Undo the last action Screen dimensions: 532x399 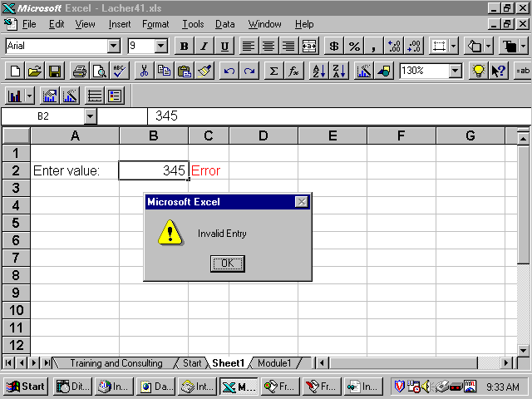tap(229, 71)
